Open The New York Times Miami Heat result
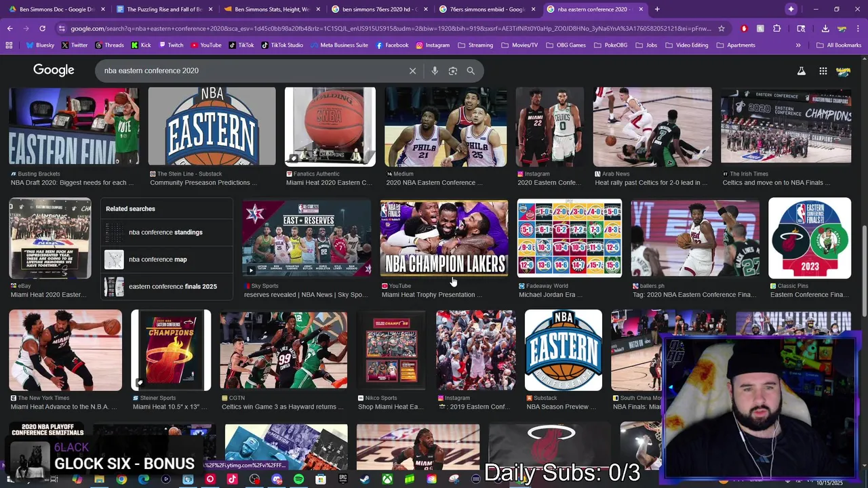 (66, 350)
